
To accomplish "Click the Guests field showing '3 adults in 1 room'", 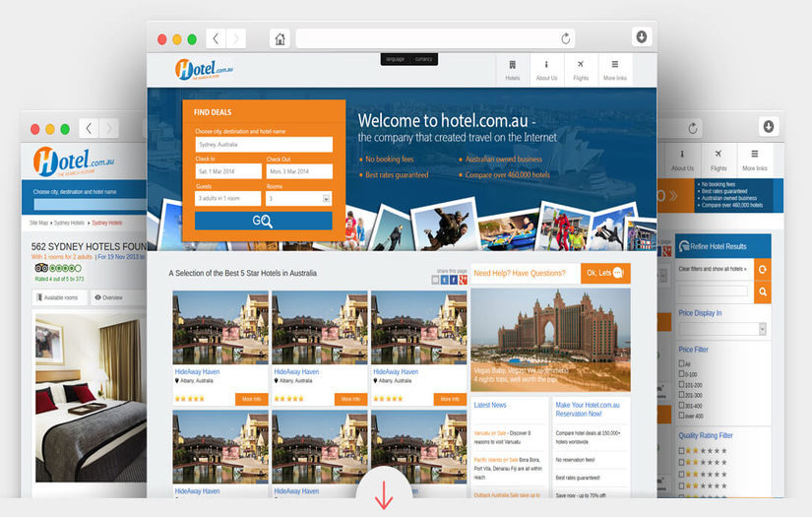I will point(228,198).
